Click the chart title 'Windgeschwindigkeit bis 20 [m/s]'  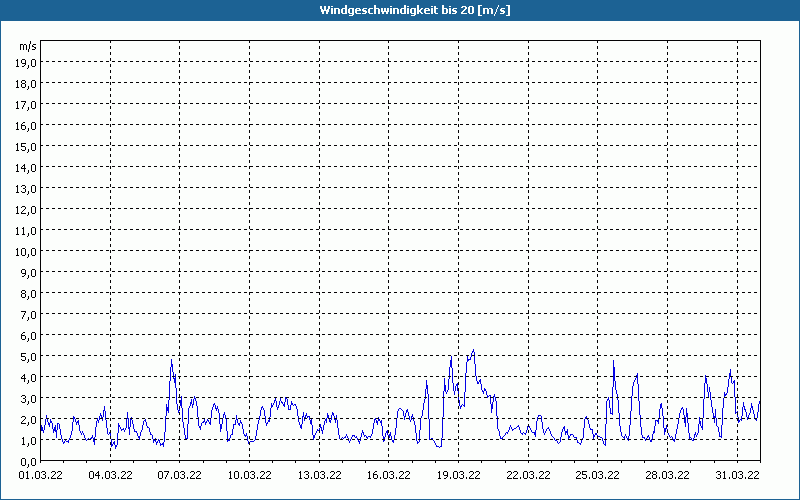[415, 10]
